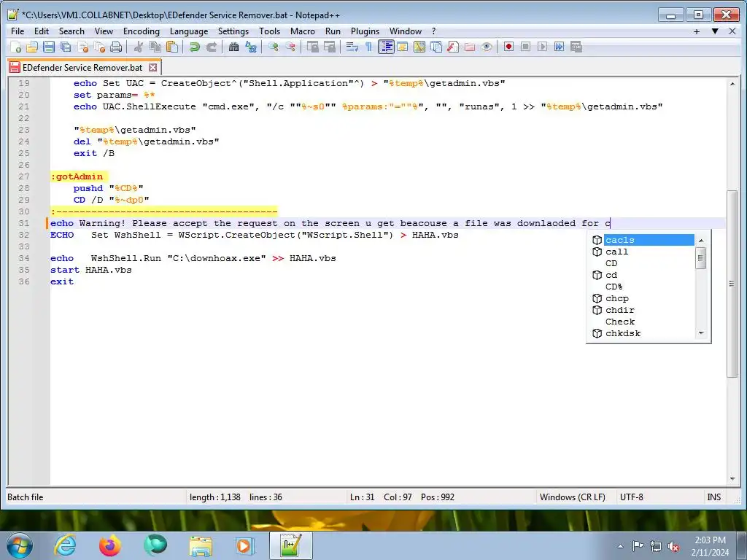Open Internet Explorer from the taskbar
747x560 pixels.
[65, 545]
